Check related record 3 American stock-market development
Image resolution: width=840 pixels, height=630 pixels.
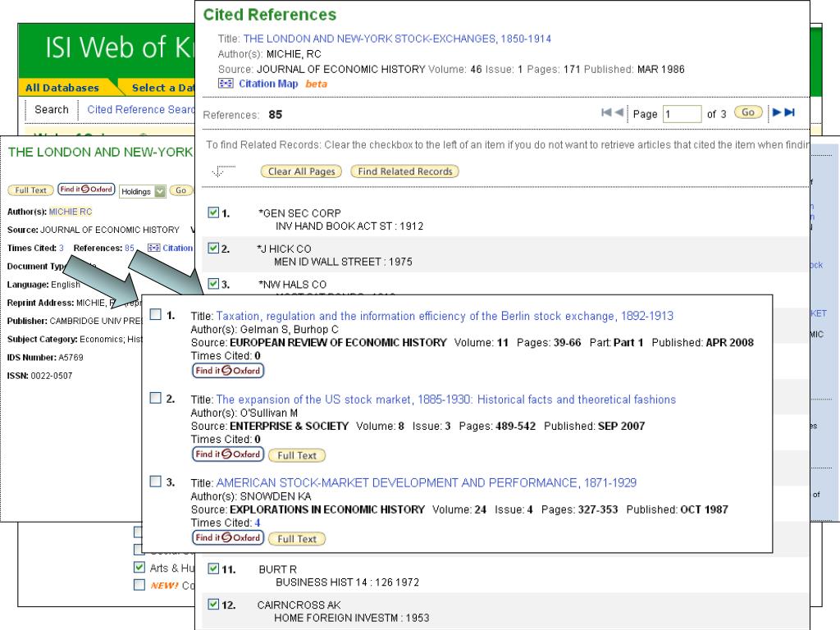coord(155,481)
